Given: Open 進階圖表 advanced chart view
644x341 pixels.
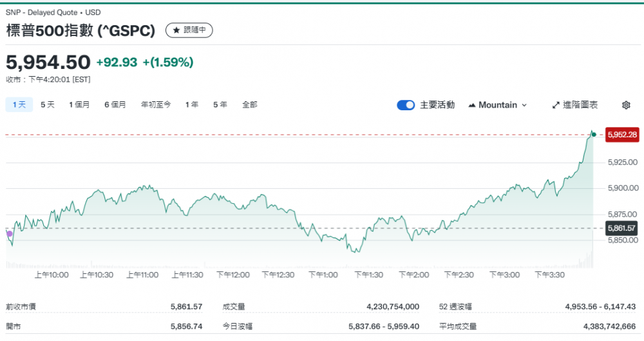Looking at the screenshot, I should (575, 105).
